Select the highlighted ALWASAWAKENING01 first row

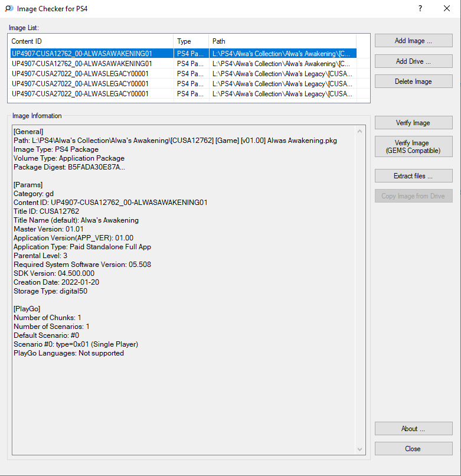[x=184, y=53]
